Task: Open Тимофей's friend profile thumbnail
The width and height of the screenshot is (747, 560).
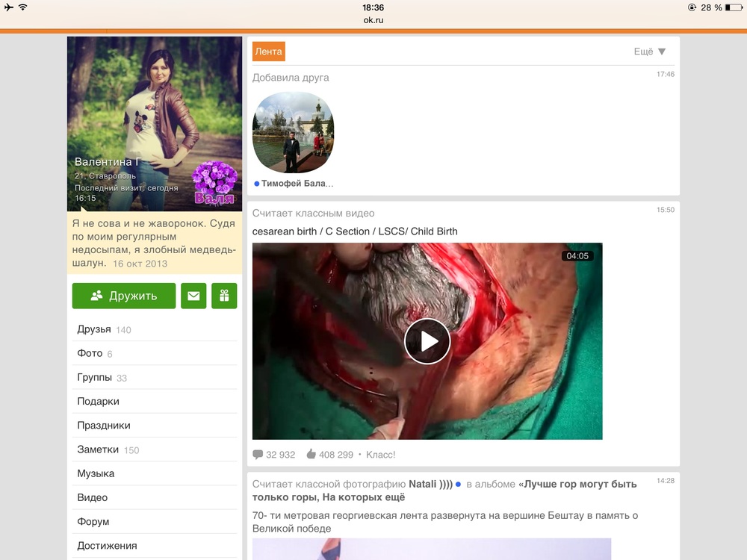Action: coord(293,133)
